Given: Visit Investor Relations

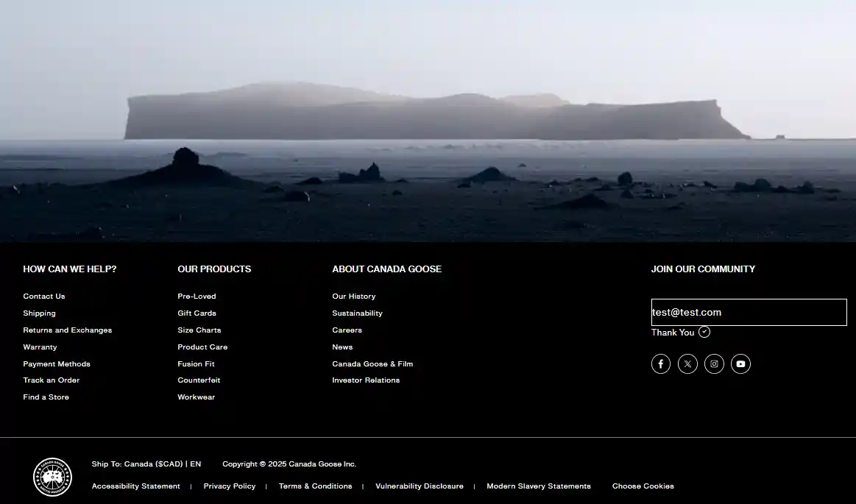Looking at the screenshot, I should (x=366, y=380).
